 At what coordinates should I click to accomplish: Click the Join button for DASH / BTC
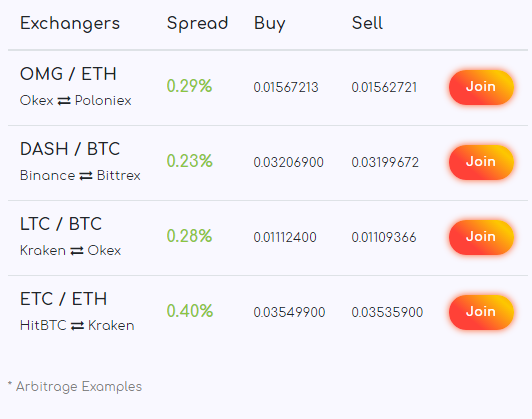(x=481, y=162)
